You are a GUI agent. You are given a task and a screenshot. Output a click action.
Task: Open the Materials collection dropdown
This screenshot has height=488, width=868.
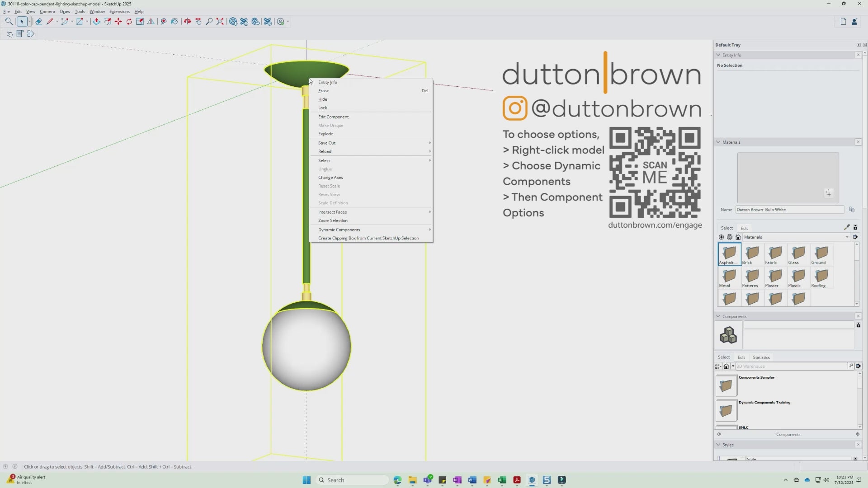(846, 237)
